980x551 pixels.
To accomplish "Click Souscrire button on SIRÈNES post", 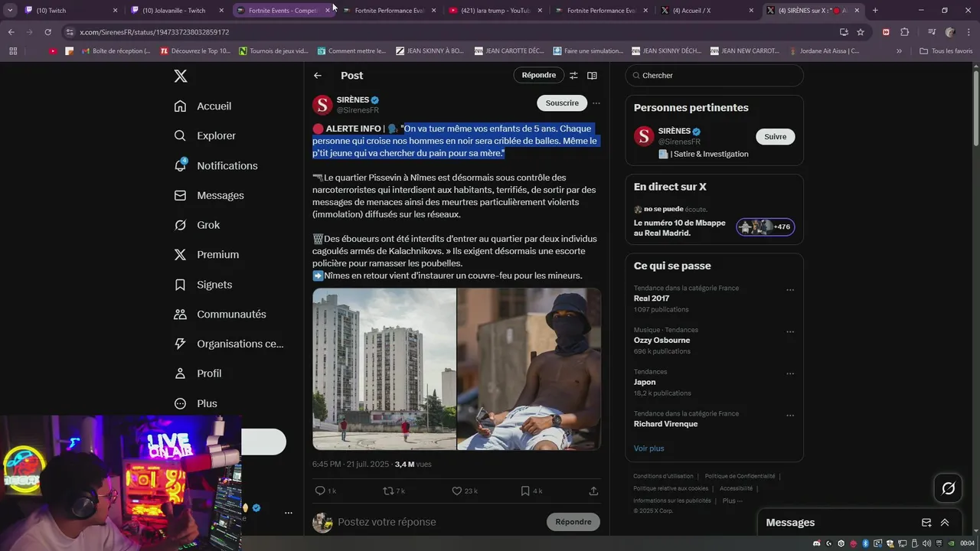I will tap(562, 103).
